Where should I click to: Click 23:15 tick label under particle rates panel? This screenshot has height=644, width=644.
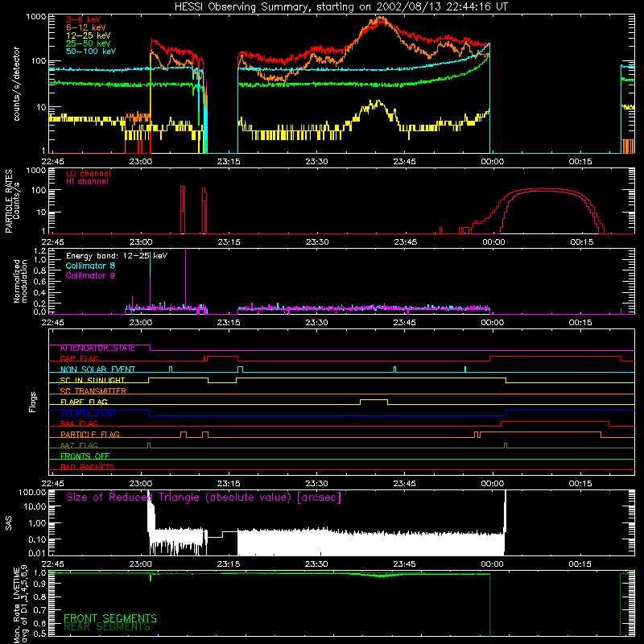[229, 242]
